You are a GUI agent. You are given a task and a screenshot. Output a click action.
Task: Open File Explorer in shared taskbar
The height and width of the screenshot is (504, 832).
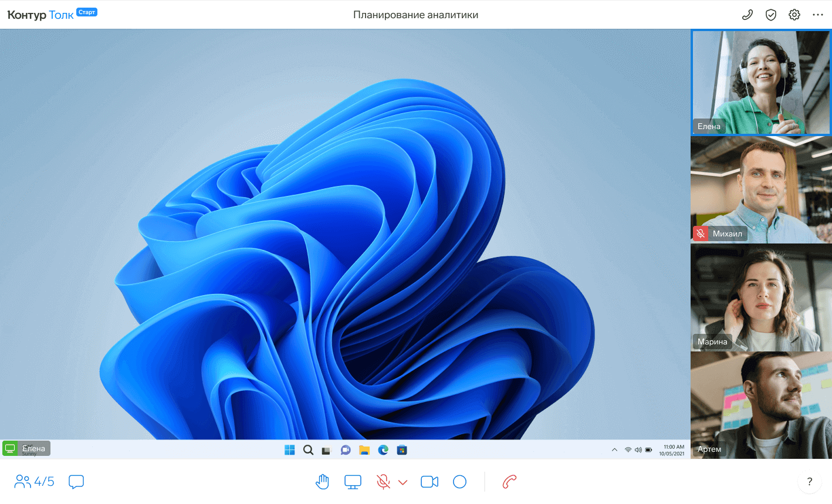364,450
